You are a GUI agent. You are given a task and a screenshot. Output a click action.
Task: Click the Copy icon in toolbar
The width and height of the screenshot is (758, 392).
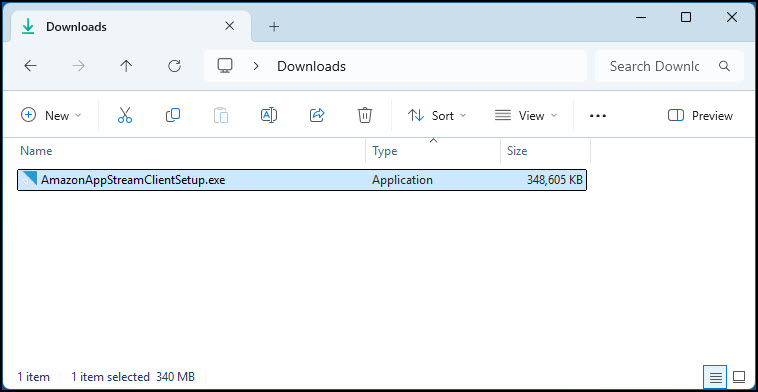click(173, 116)
